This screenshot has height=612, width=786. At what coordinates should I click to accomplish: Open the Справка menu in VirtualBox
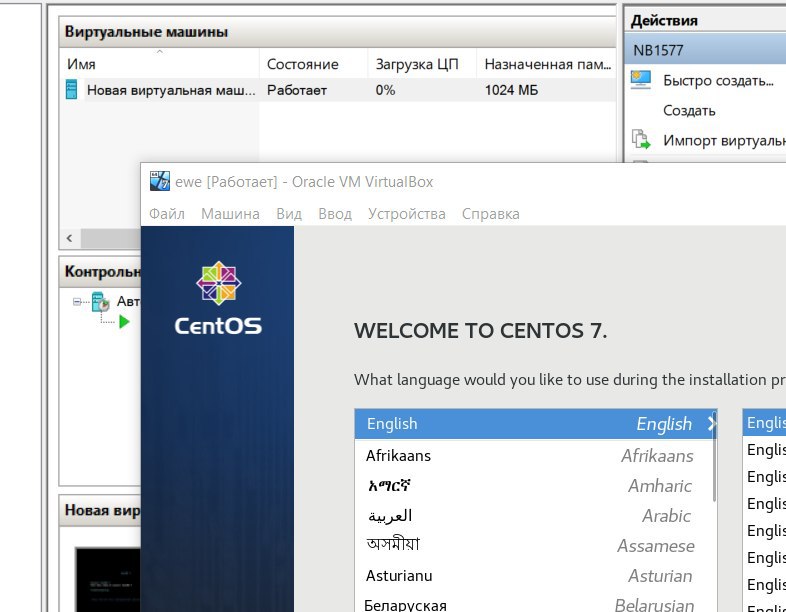(490, 214)
